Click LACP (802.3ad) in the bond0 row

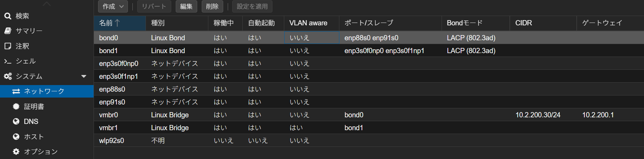471,38
